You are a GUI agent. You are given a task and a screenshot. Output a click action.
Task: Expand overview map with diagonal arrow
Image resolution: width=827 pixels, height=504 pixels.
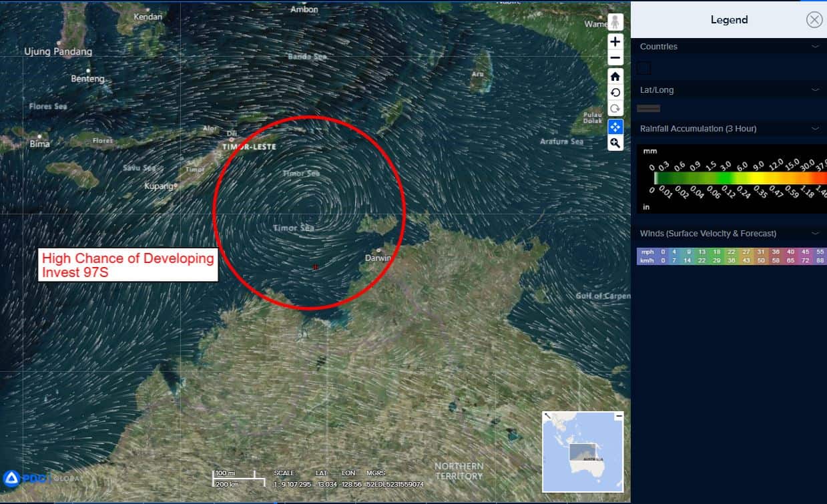pyautogui.click(x=547, y=416)
